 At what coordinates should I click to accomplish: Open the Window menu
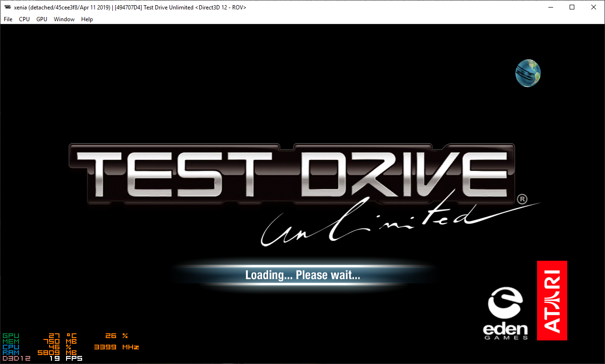click(x=64, y=19)
